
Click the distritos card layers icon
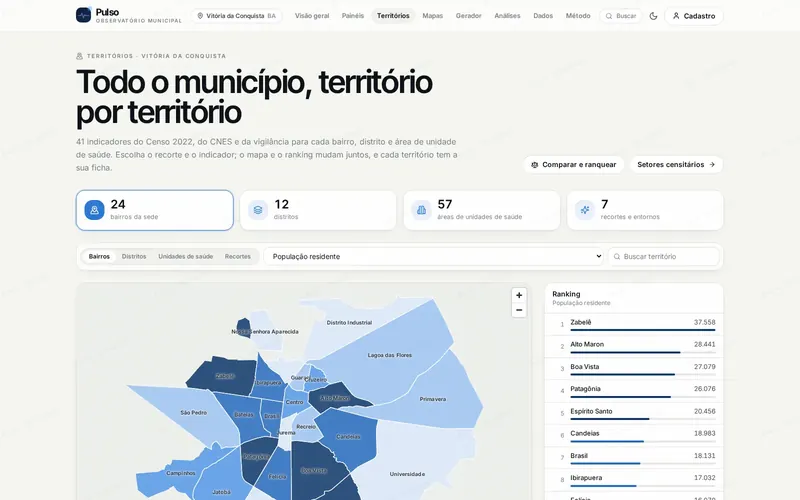tap(258, 210)
